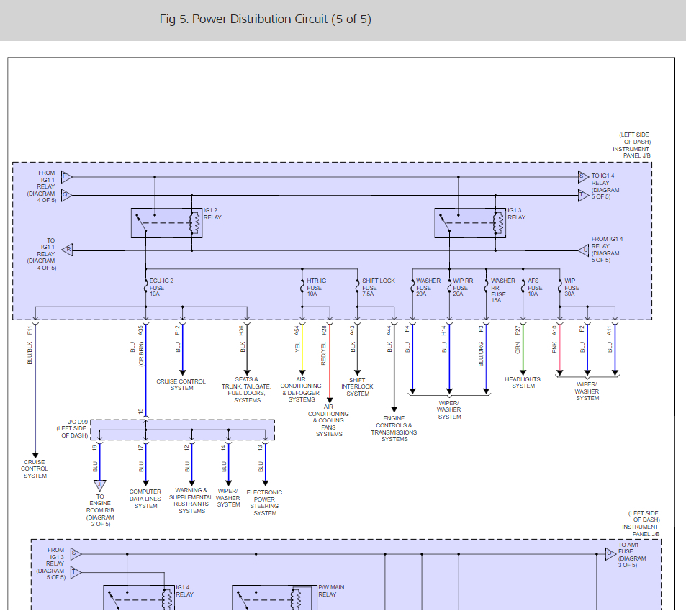This screenshot has height=616, width=686.
Task: Click the J connector triangle to Engine Room R/B
Action: point(99,484)
